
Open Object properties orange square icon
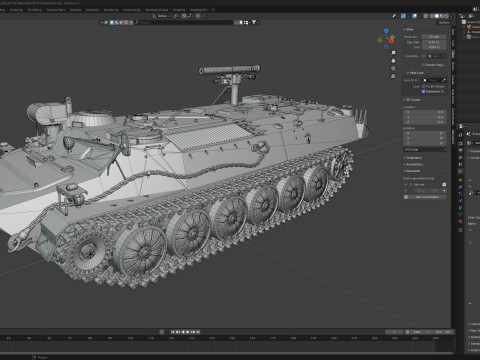[x=461, y=180]
